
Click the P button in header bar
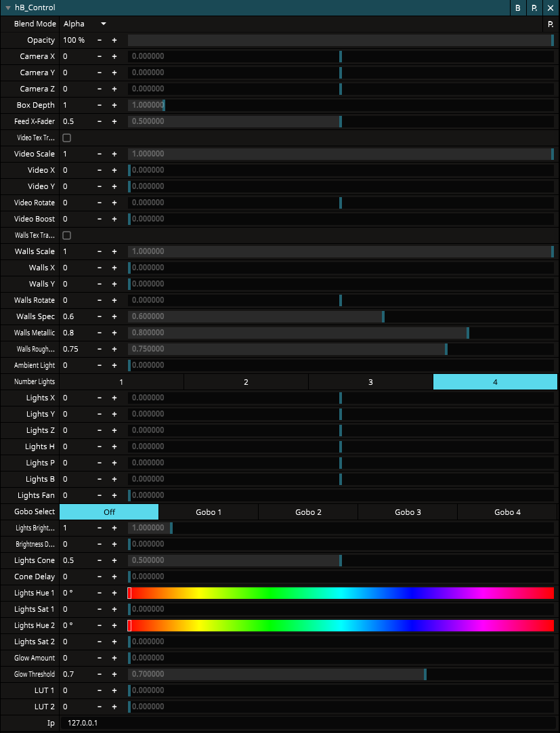(534, 8)
